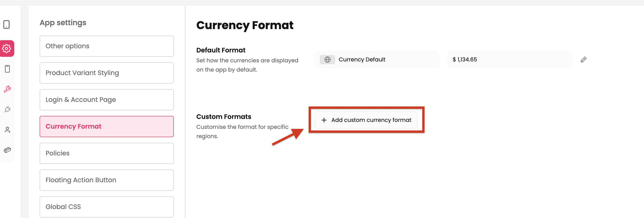The width and height of the screenshot is (644, 218).
Task: Click plus icon on add custom format
Action: pyautogui.click(x=324, y=120)
